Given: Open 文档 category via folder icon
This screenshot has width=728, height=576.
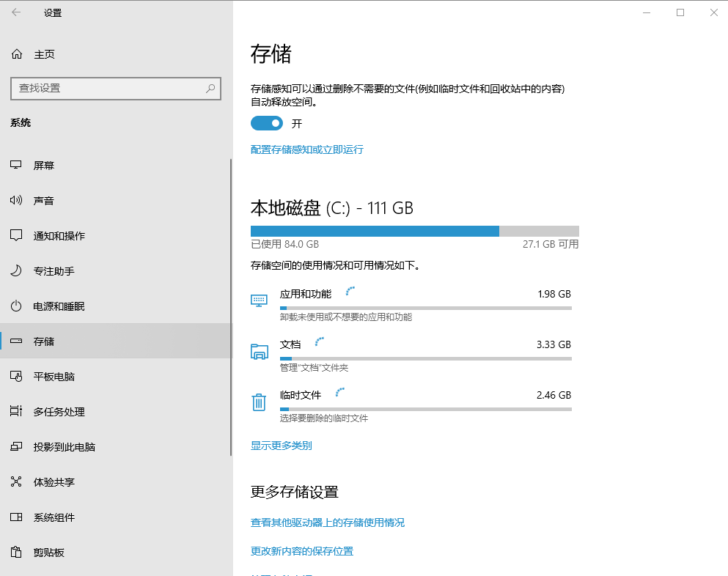Looking at the screenshot, I should [x=259, y=351].
